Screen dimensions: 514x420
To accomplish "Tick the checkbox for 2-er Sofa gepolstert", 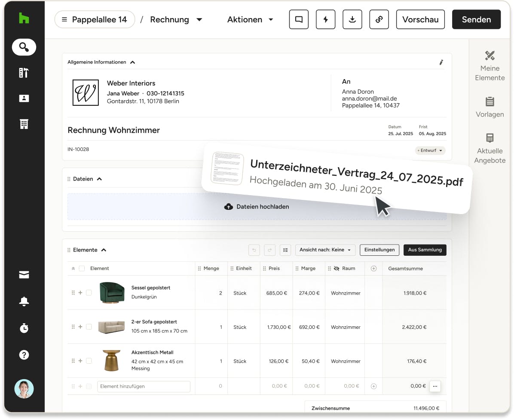I will point(89,327).
